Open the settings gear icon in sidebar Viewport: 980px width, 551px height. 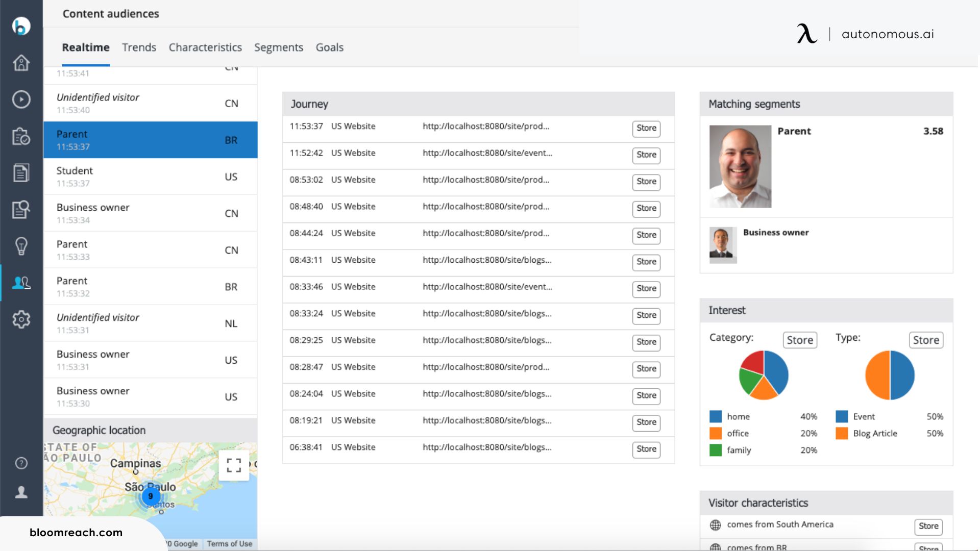click(x=21, y=319)
